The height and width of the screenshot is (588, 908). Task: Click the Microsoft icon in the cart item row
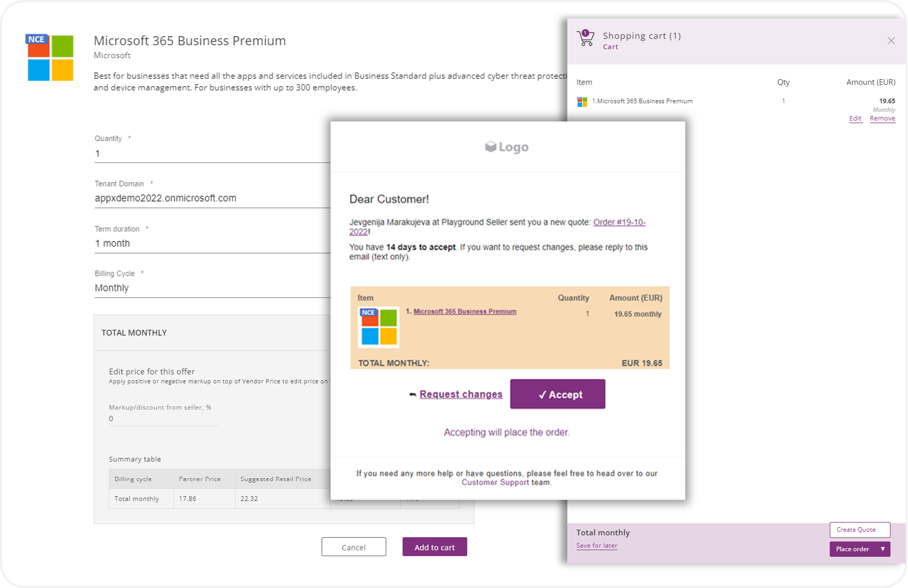[x=582, y=102]
